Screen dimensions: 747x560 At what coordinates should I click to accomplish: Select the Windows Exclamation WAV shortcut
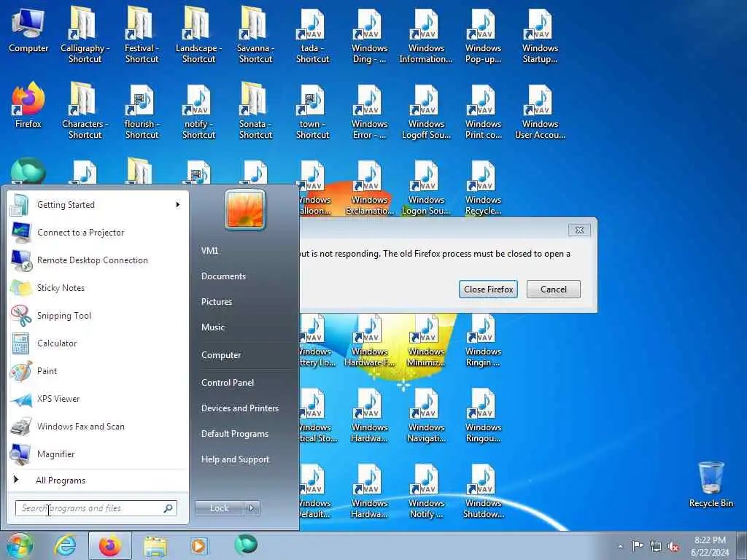369,187
